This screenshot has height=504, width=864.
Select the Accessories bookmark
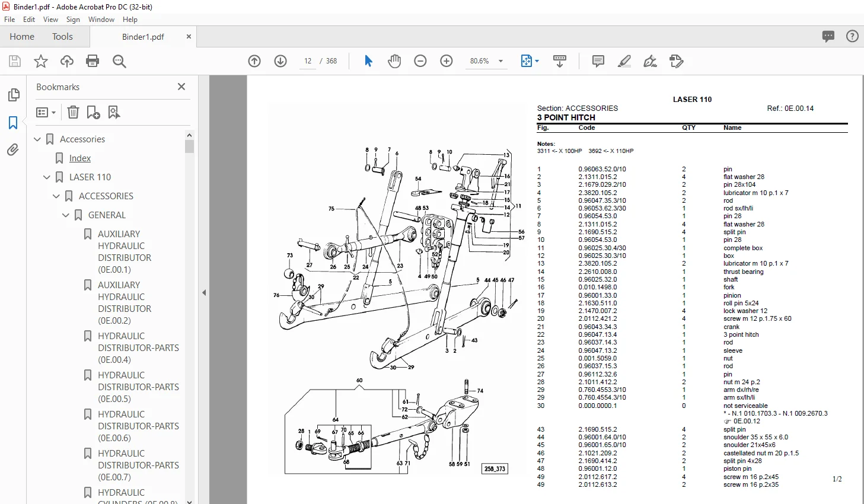82,139
